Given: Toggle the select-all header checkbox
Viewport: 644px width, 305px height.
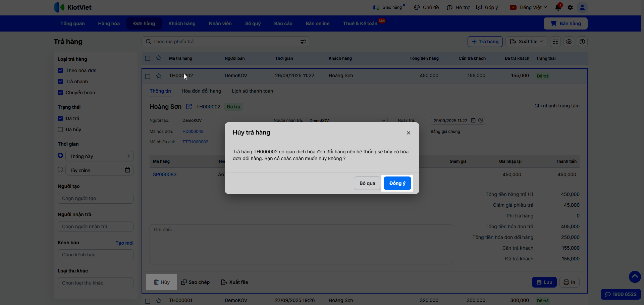Looking at the screenshot, I should (148, 58).
